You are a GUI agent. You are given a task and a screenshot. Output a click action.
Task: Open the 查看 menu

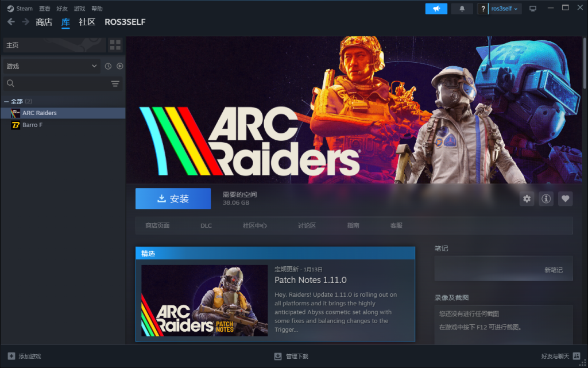tap(44, 9)
